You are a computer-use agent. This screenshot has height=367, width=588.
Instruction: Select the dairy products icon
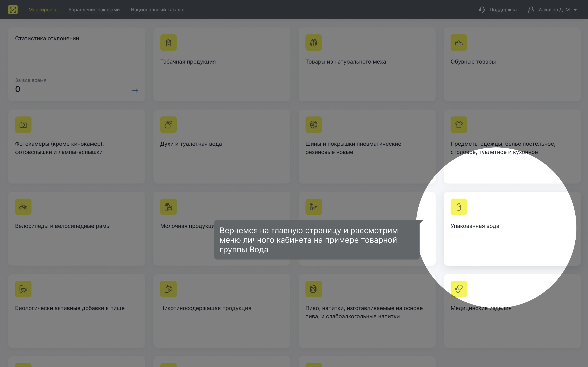click(168, 207)
